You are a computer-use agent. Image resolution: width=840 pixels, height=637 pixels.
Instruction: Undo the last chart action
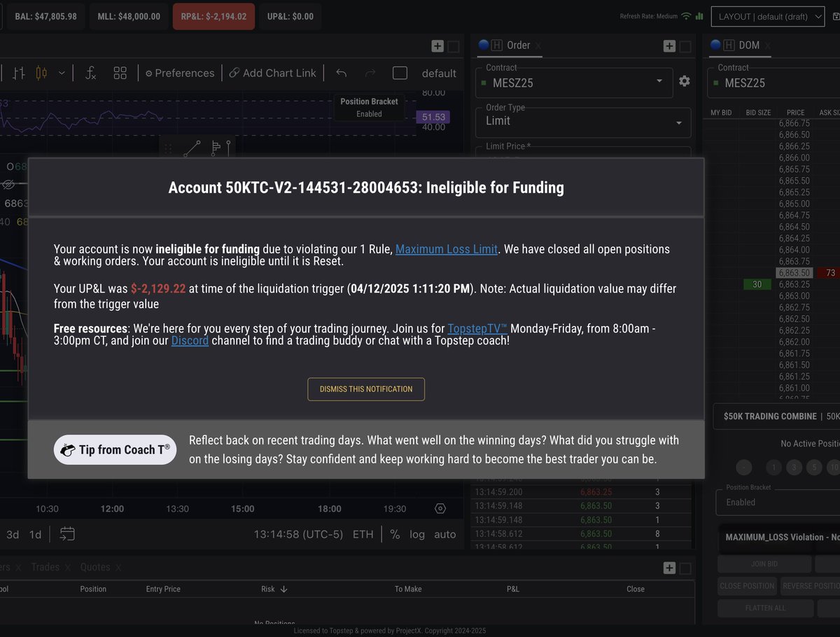(x=342, y=73)
